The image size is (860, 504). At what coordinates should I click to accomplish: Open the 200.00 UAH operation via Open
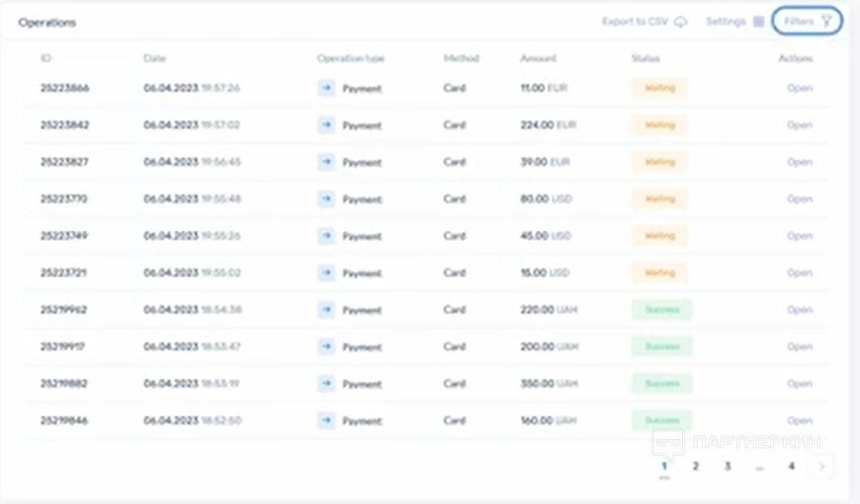(800, 347)
